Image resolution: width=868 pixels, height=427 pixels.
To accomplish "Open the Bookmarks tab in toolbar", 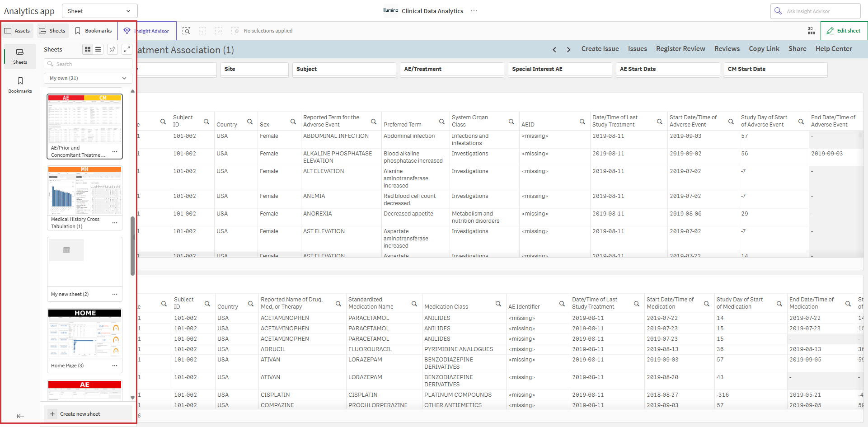I will point(94,31).
